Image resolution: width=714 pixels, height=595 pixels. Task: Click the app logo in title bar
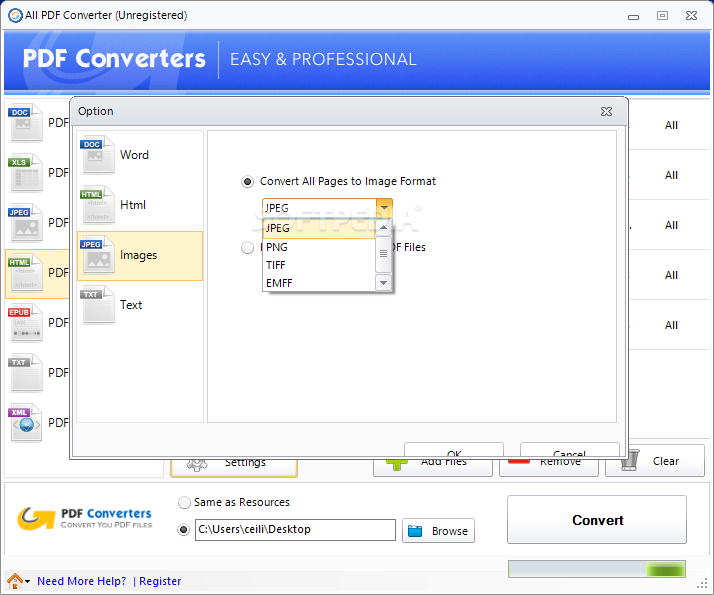tap(15, 15)
